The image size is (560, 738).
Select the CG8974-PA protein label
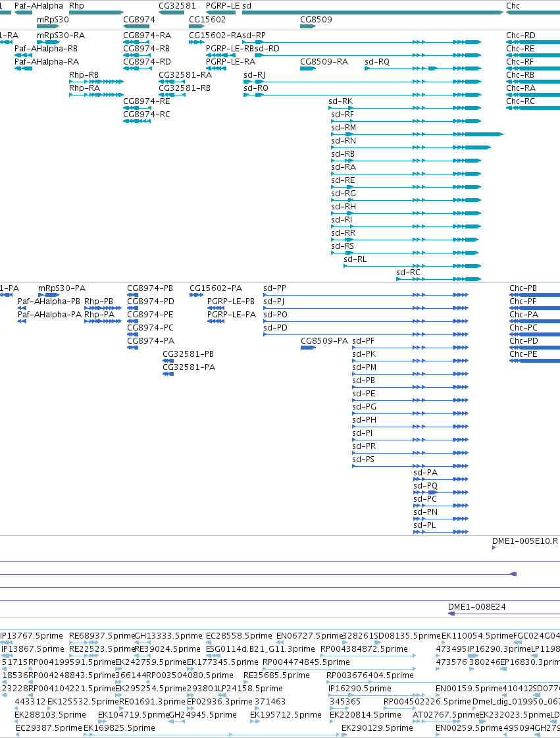click(151, 341)
